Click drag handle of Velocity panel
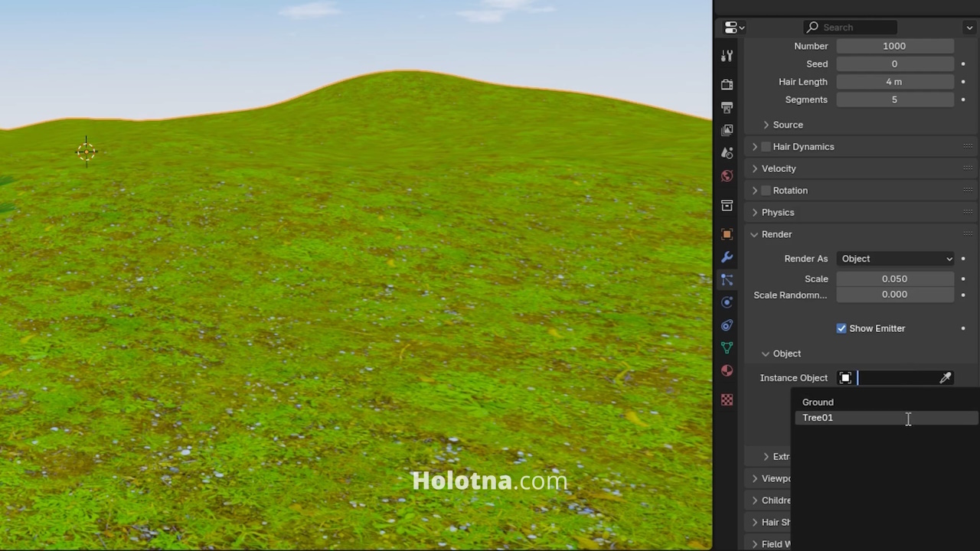Viewport: 980px width, 551px height. [968, 168]
